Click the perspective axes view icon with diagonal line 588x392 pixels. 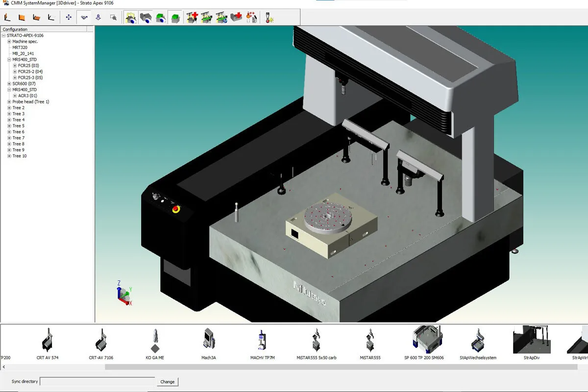(51, 18)
